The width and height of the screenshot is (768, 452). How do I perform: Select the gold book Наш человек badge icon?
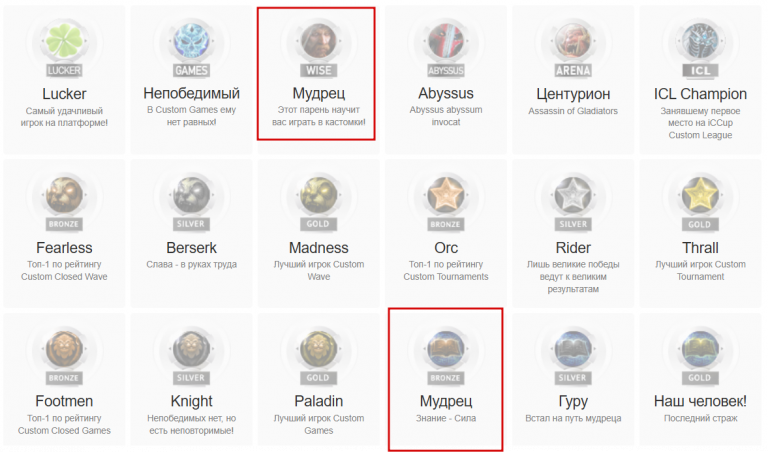coord(700,349)
